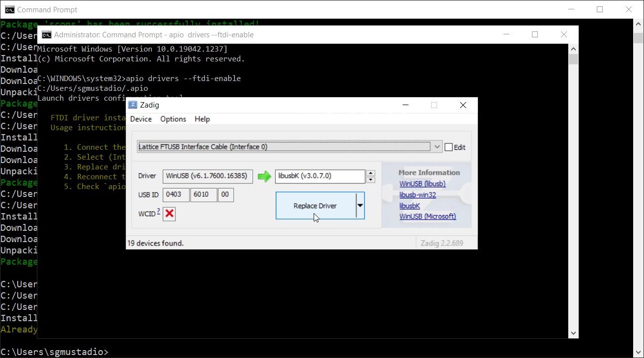Open the Replace Driver action dropdown arrow
Screen dimensions: 644x358
[360, 206]
